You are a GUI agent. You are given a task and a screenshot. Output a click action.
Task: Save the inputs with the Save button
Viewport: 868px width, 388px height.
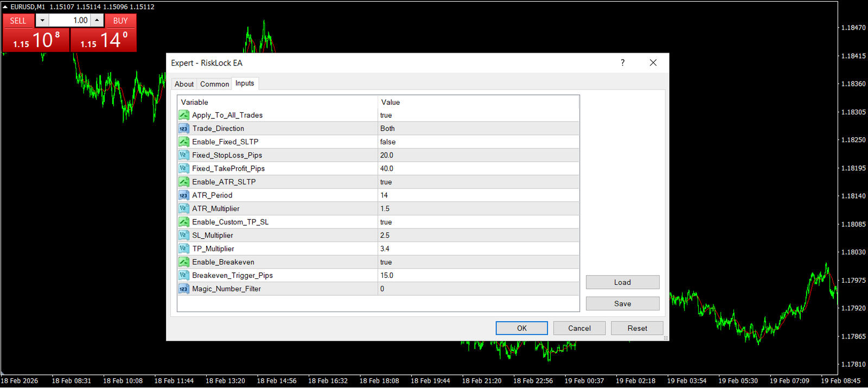623,303
